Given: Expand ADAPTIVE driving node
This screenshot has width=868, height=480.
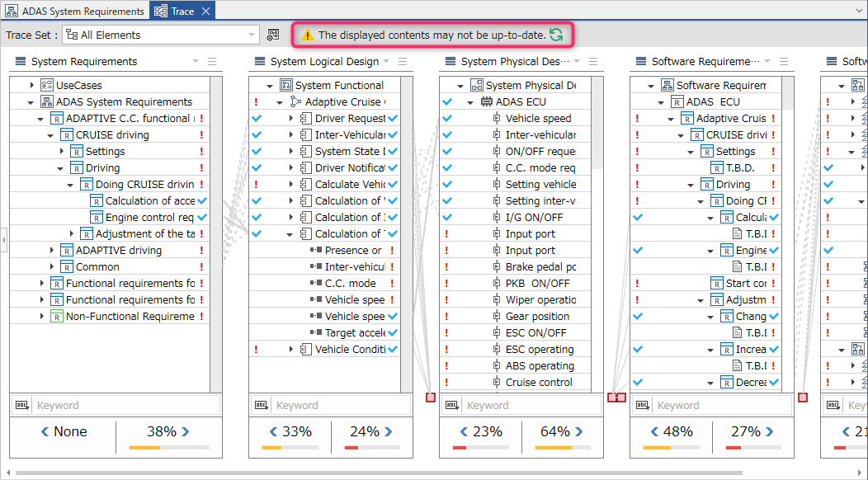Looking at the screenshot, I should [x=51, y=250].
